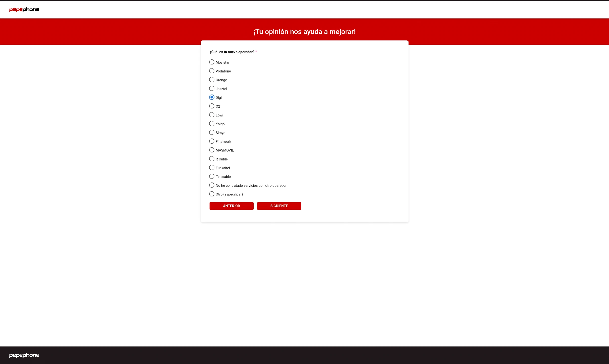This screenshot has width=609, height=364.
Task: Click the Pepephone logo in header
Action: point(24,10)
